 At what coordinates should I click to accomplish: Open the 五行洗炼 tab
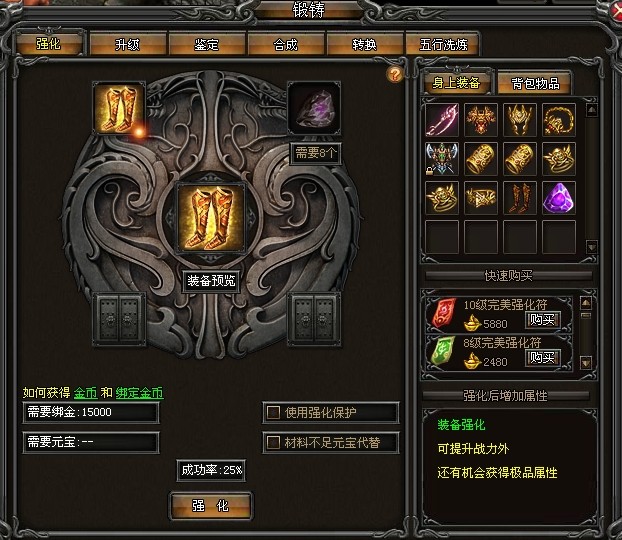(x=443, y=44)
